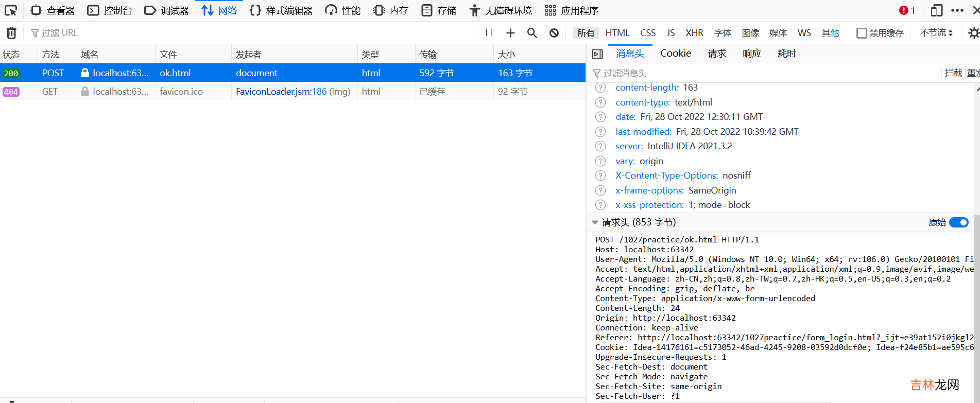
Task: Select the 所有 filter button
Action: point(586,33)
